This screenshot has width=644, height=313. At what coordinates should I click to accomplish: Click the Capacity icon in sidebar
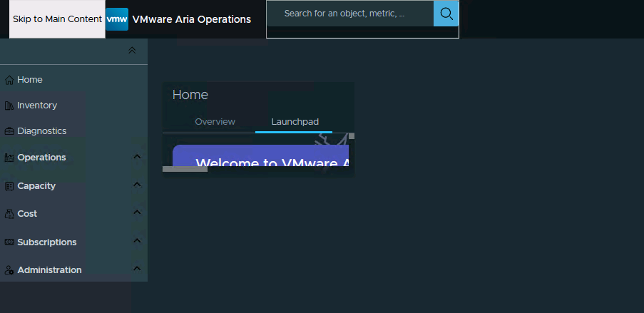9,186
